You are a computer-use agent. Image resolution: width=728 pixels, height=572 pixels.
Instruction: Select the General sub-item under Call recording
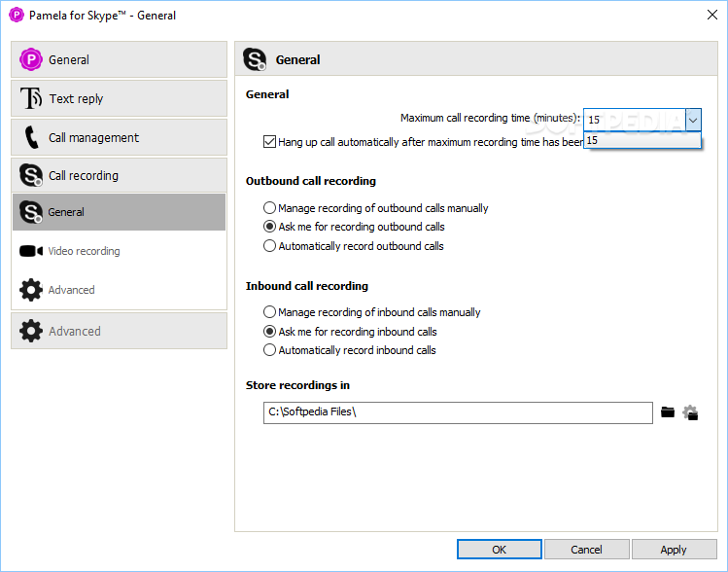click(119, 212)
